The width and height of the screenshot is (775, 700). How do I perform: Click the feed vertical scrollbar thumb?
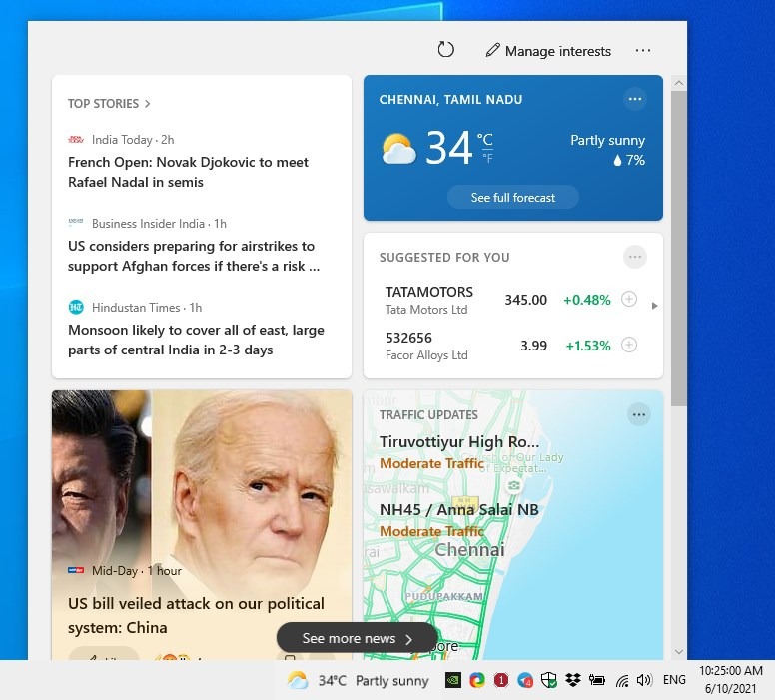tap(678, 249)
